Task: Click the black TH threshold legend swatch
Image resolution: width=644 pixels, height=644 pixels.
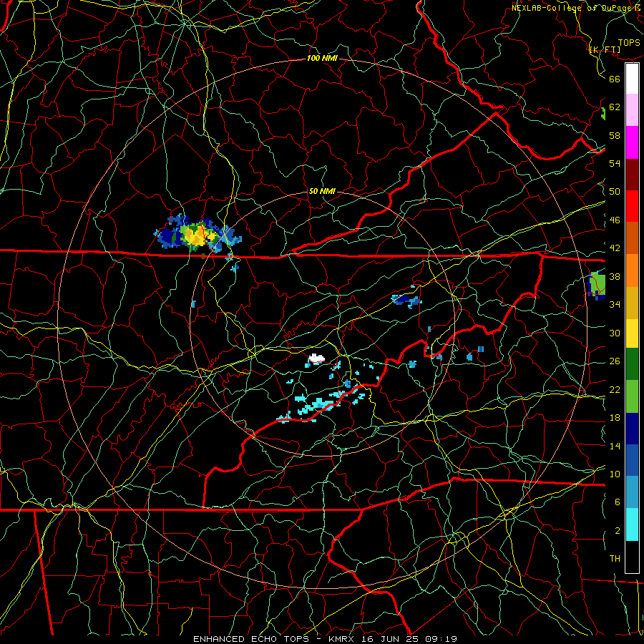Action: coord(632,557)
